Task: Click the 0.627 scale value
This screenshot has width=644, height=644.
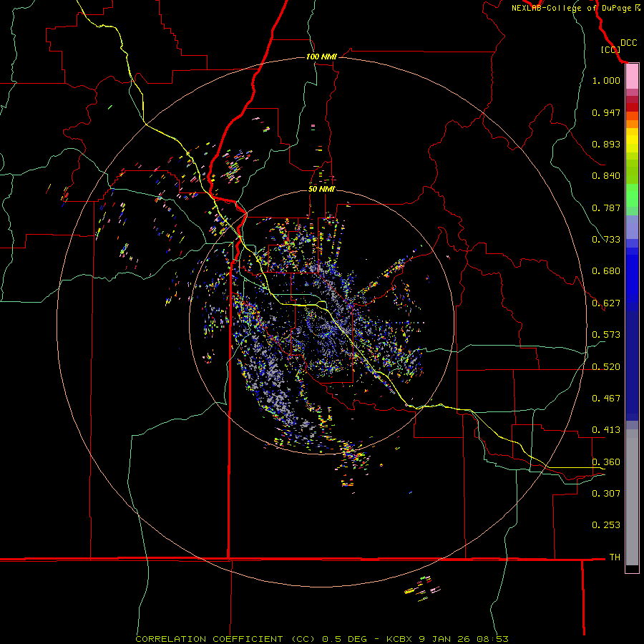Action: coord(606,303)
